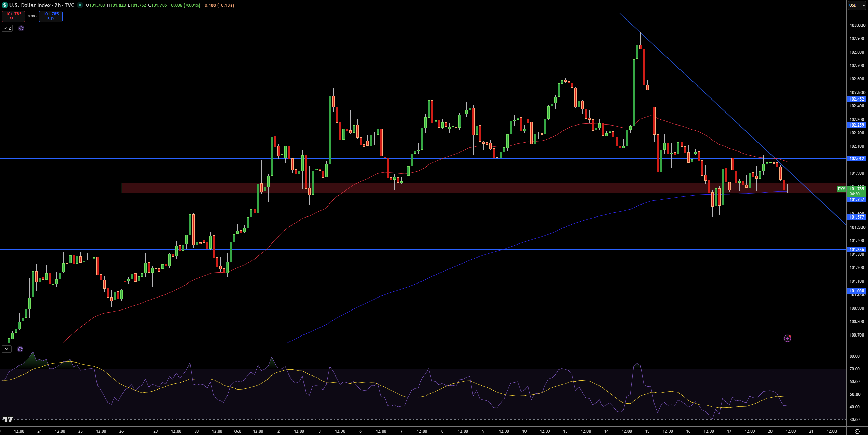This screenshot has width=868, height=435.
Task: Click the green market status dot
Action: [x=80, y=5]
